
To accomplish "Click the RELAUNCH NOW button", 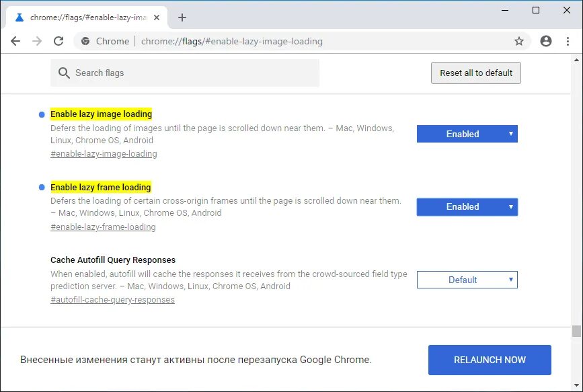I will (490, 360).
